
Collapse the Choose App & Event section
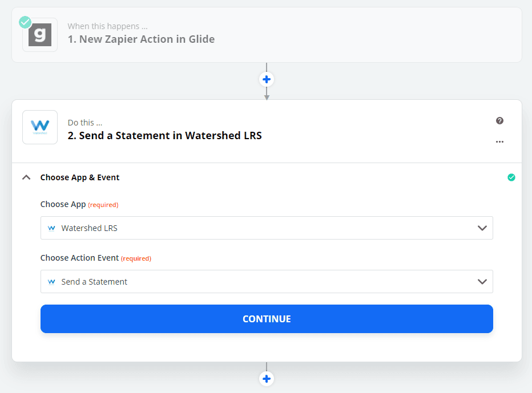pyautogui.click(x=26, y=177)
